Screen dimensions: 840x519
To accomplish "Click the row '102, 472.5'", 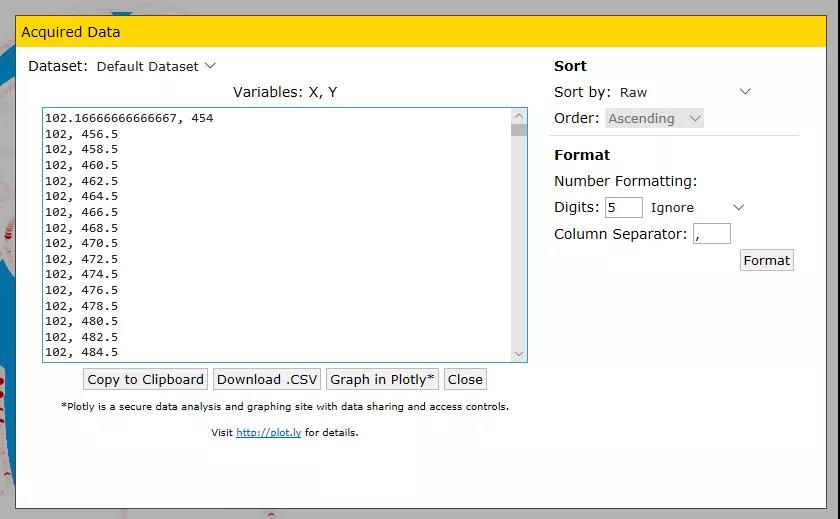I will click(x=81, y=259).
